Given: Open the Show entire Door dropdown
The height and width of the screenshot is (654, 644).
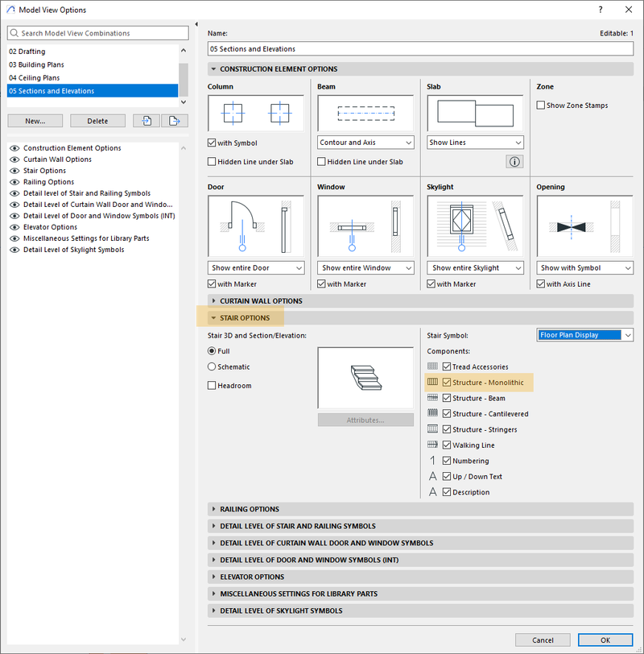Looking at the screenshot, I should (256, 267).
